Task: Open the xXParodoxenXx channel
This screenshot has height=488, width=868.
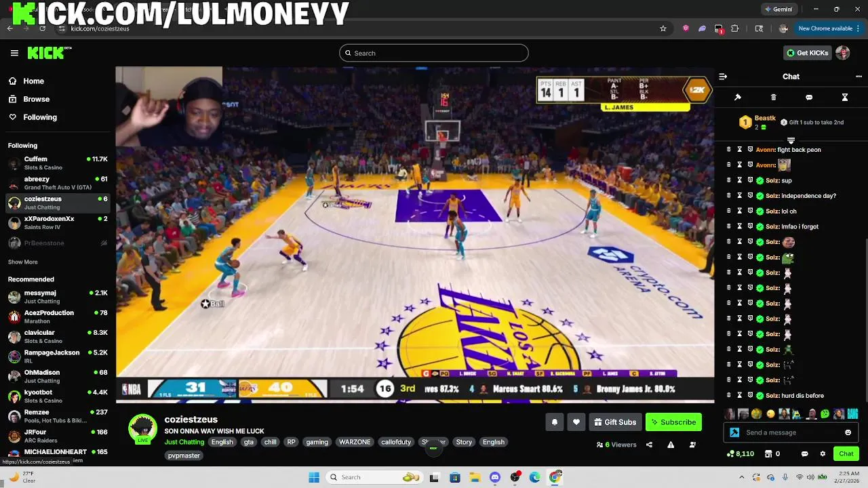Action: click(58, 223)
